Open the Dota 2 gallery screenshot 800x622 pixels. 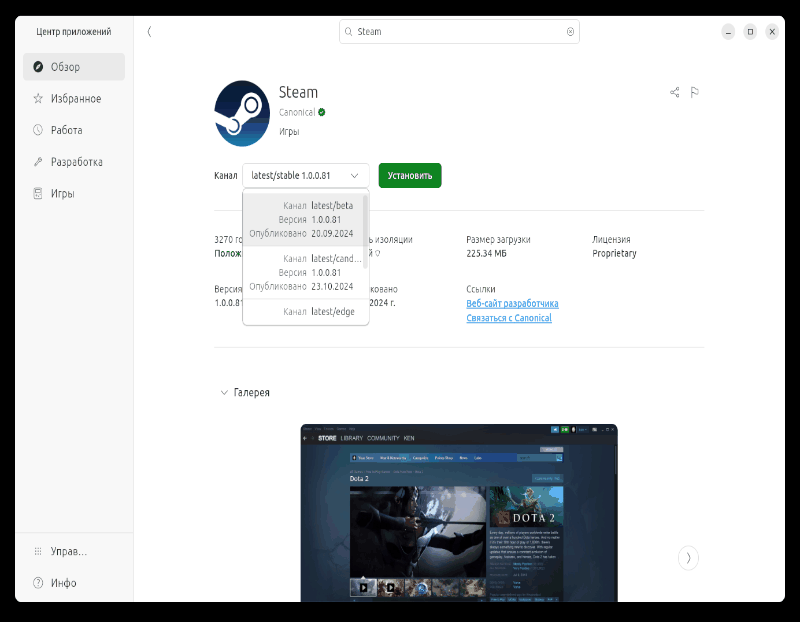coord(459,513)
